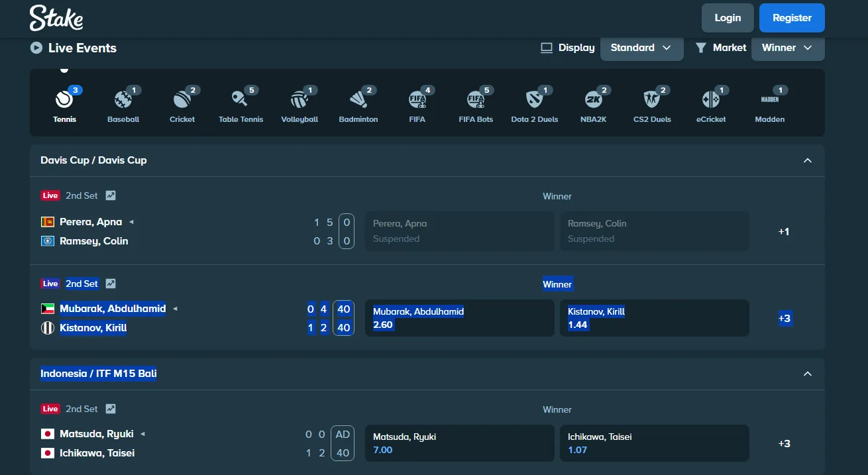
Task: Open the Matsuda, Ryuki player name
Action: click(x=97, y=434)
